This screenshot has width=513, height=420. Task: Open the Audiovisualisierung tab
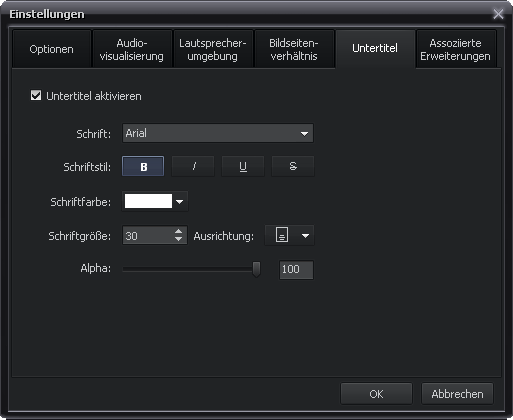[132, 49]
